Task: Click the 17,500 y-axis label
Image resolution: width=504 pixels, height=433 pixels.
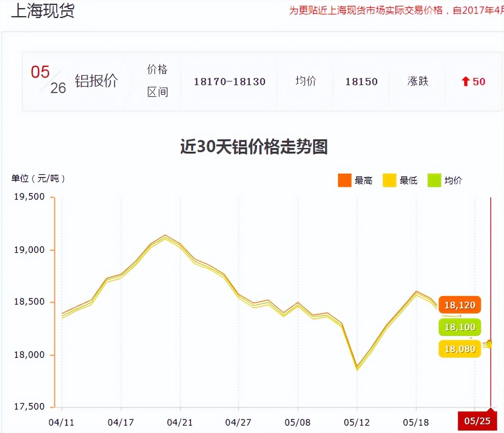Action: point(29,407)
